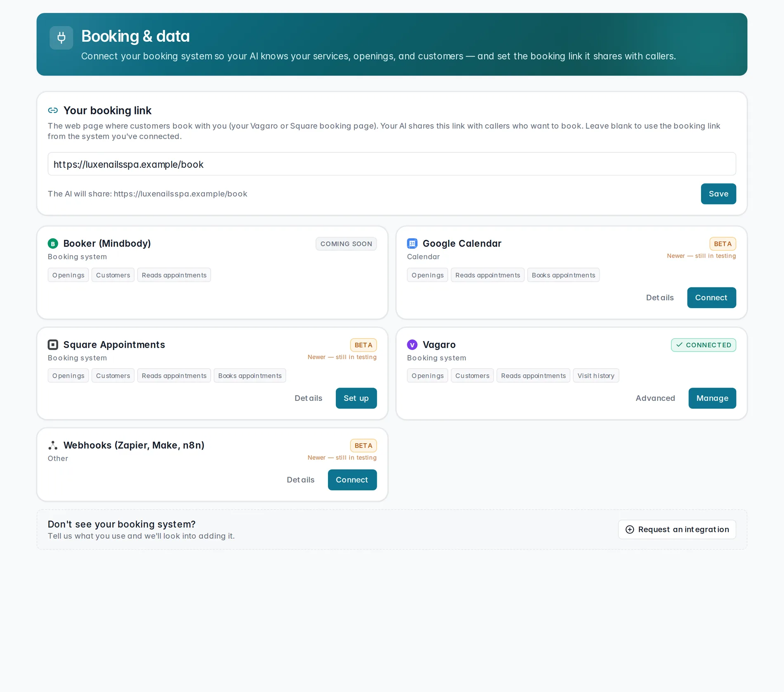Connect Webhooks integration

point(352,480)
